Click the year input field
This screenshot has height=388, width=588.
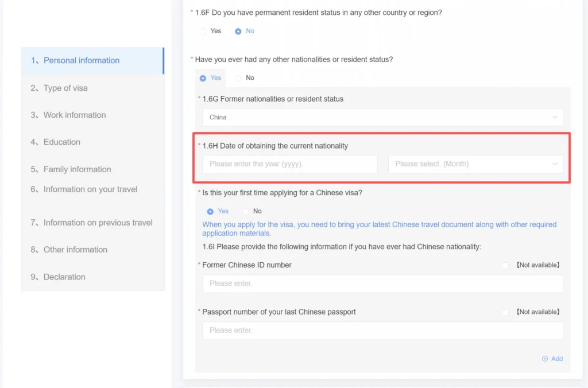pos(289,164)
